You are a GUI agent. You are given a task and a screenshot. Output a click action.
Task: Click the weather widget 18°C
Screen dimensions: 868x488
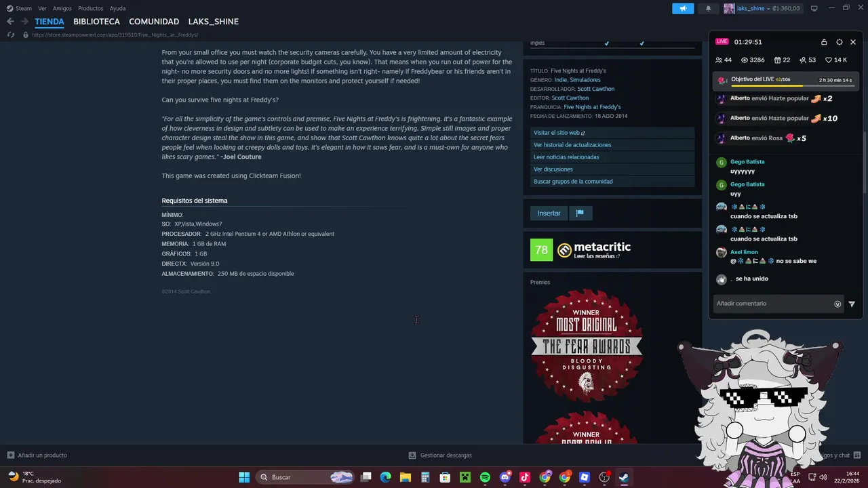[x=34, y=477]
